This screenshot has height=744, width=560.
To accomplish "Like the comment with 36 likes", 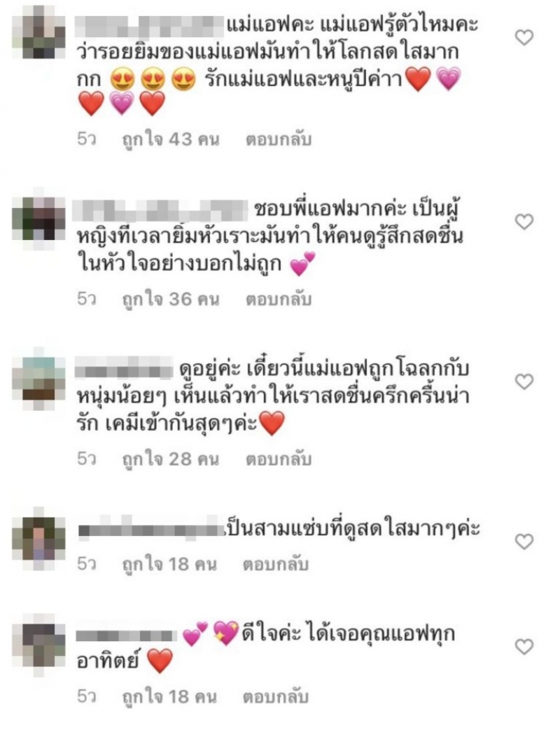I will click(524, 222).
